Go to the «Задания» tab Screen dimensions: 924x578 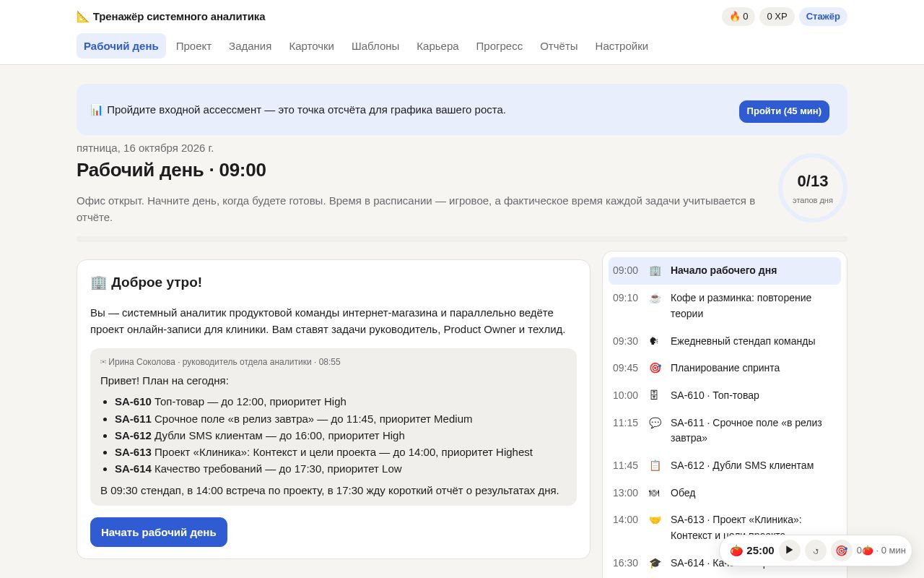click(250, 46)
